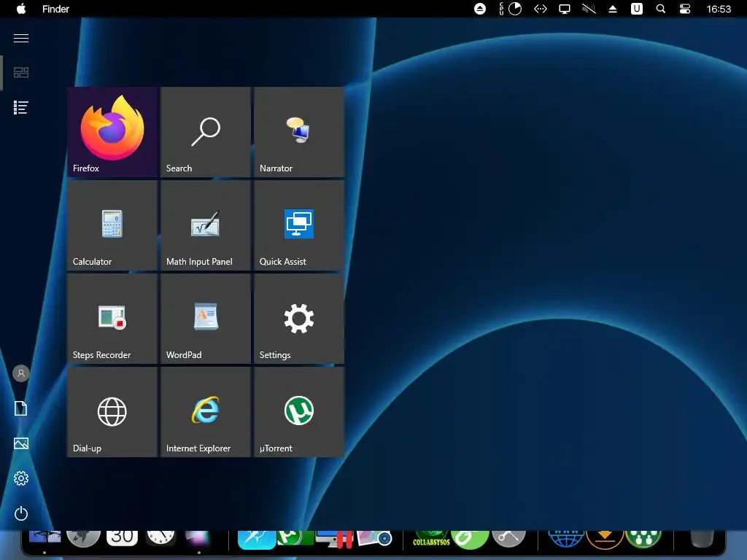Click the circled eject icon in menu bar
The height and width of the screenshot is (560, 747).
(480, 9)
